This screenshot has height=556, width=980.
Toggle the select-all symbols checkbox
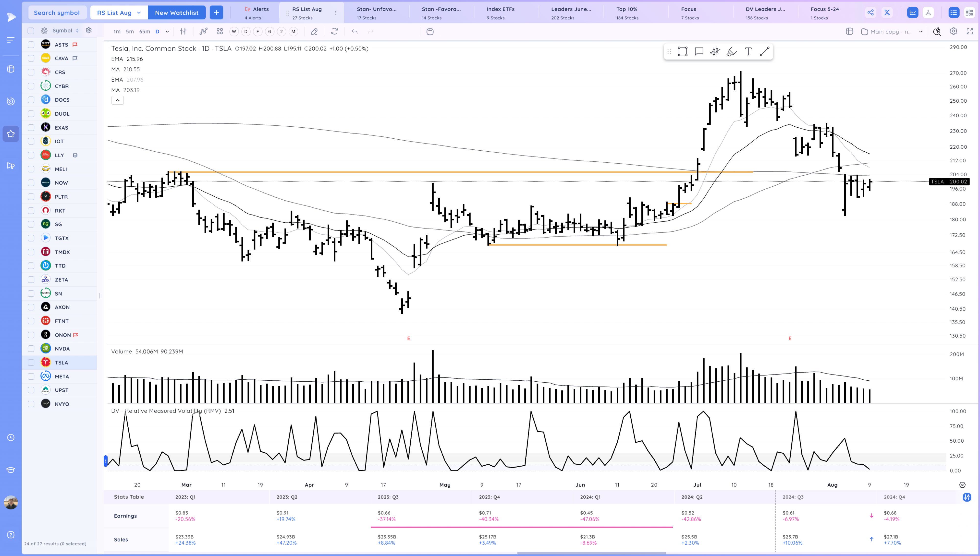click(31, 31)
